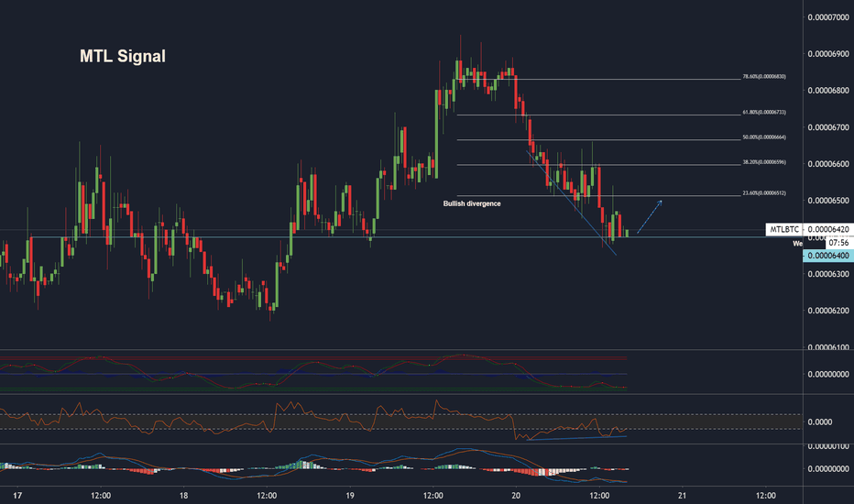Click the 23.60%(0.00006512) Fibonacci label

coord(763,192)
